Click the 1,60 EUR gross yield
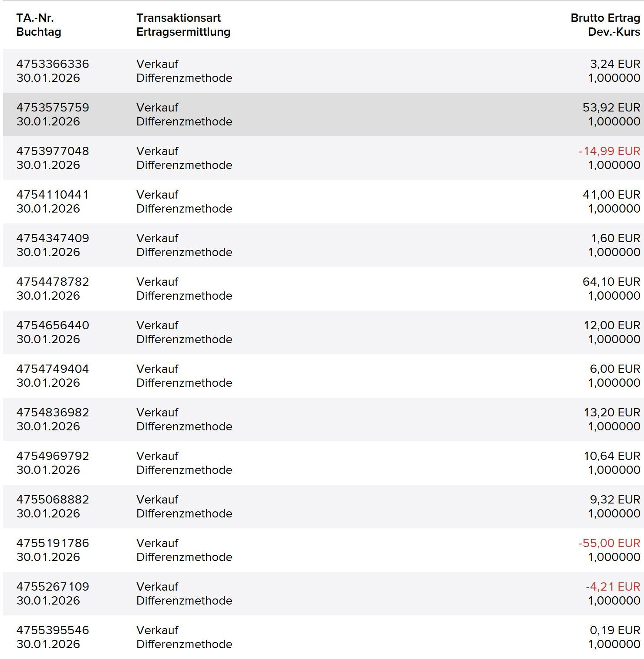Screen dimensions: 644x659 [615, 238]
